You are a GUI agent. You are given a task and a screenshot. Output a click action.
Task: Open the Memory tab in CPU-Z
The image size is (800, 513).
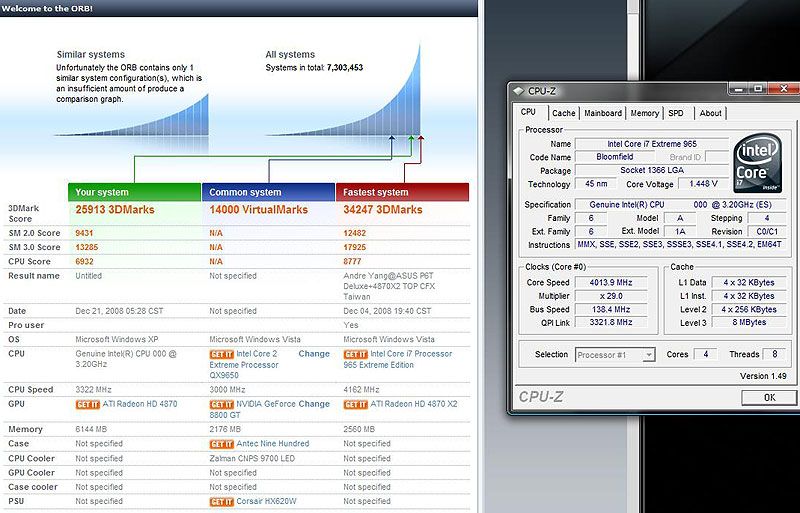(644, 113)
